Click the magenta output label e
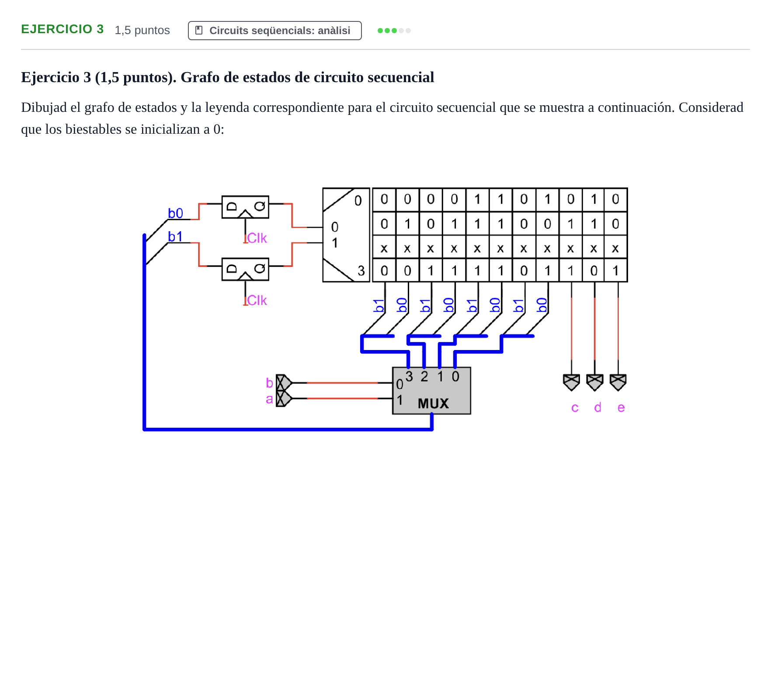 click(x=621, y=408)
